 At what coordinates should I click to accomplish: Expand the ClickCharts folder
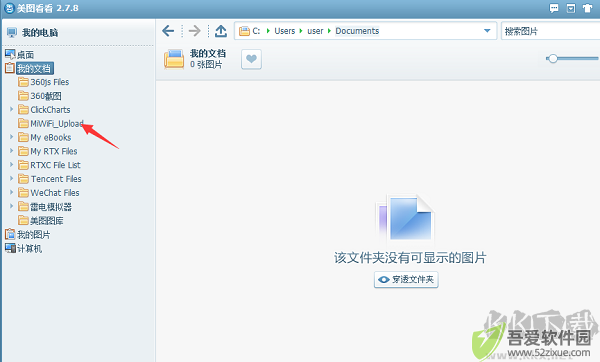[11, 109]
